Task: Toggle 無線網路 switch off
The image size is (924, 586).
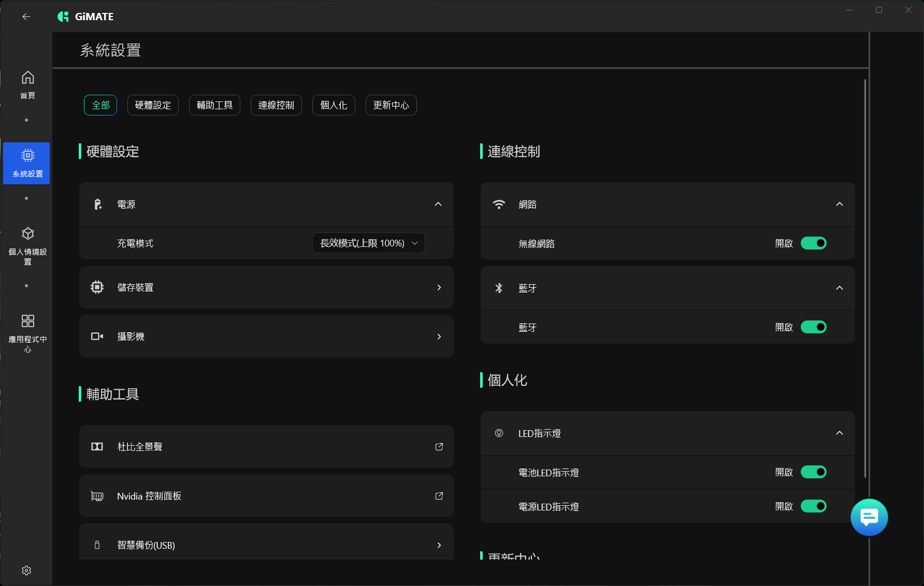Action: pyautogui.click(x=814, y=243)
